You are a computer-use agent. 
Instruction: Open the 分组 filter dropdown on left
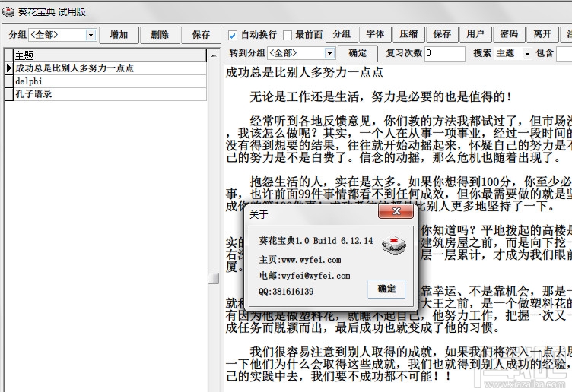coord(91,35)
